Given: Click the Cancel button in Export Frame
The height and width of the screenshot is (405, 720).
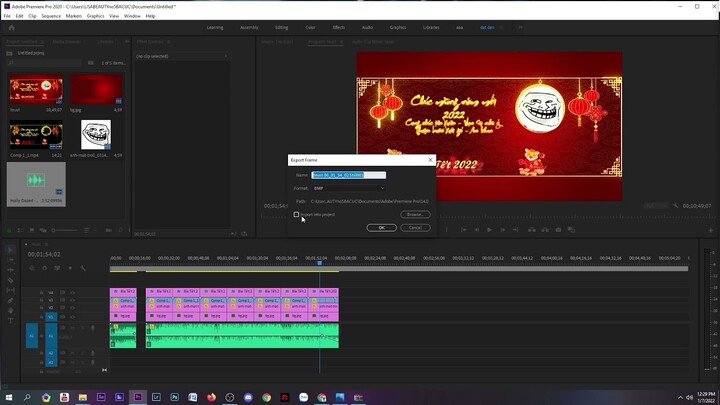Looking at the screenshot, I should tap(414, 227).
